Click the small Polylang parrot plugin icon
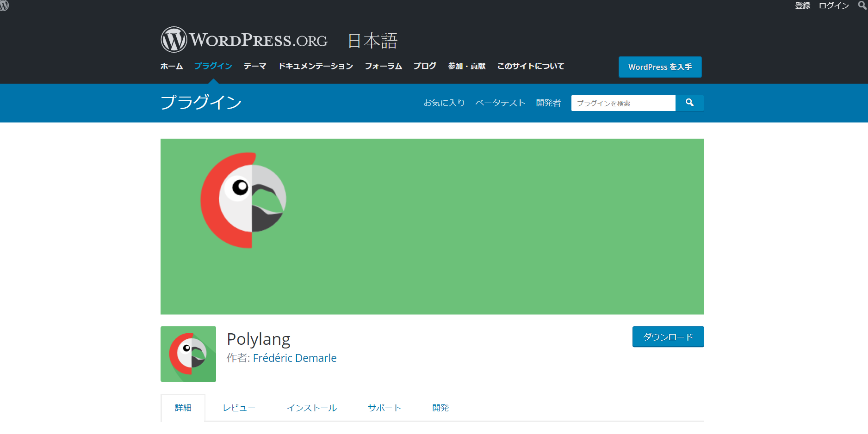The height and width of the screenshot is (434, 868). click(x=188, y=354)
